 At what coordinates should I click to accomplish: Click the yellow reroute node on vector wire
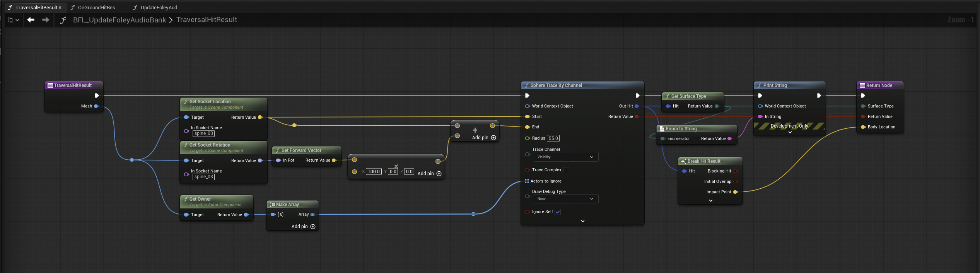click(x=294, y=125)
